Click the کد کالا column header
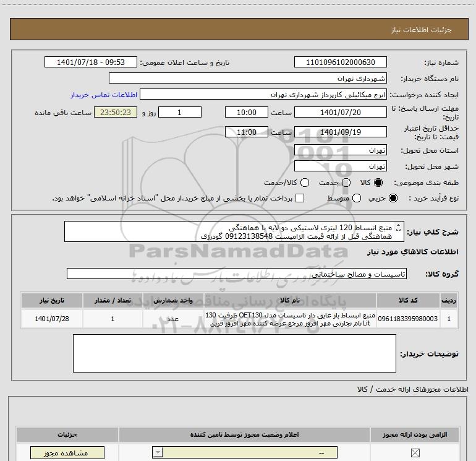The height and width of the screenshot is (461, 476). click(408, 300)
